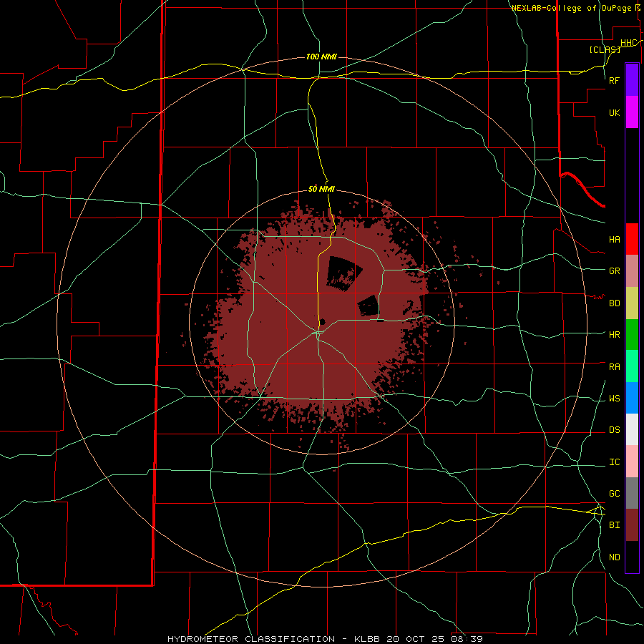Select the BD yellow legend swatch
Screen dimensions: 644x644
click(x=632, y=303)
